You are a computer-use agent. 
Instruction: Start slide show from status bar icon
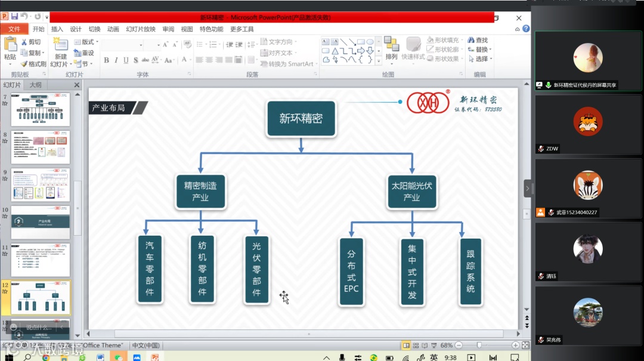pyautogui.click(x=434, y=345)
